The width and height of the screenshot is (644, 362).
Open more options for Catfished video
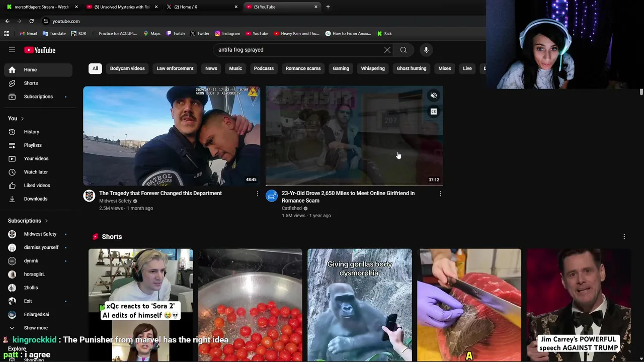click(x=440, y=194)
